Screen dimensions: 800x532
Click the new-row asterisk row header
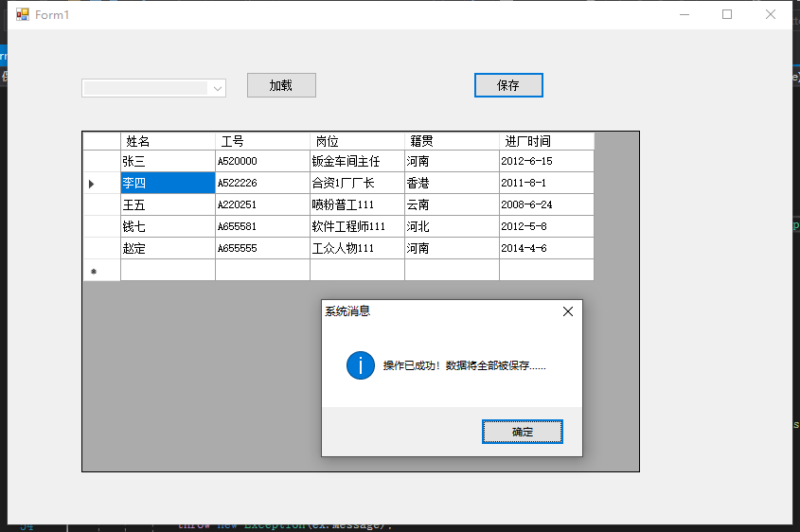coord(101,271)
